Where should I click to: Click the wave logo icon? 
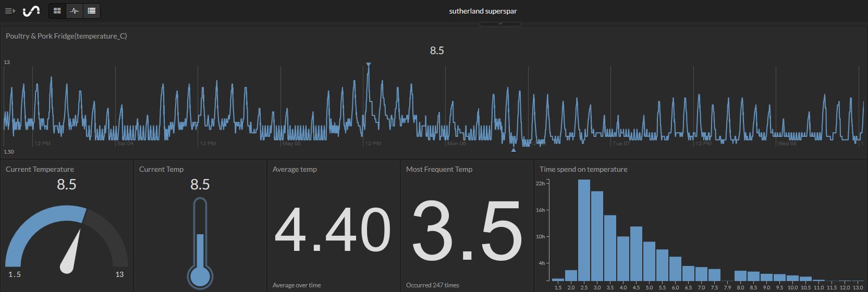click(31, 11)
